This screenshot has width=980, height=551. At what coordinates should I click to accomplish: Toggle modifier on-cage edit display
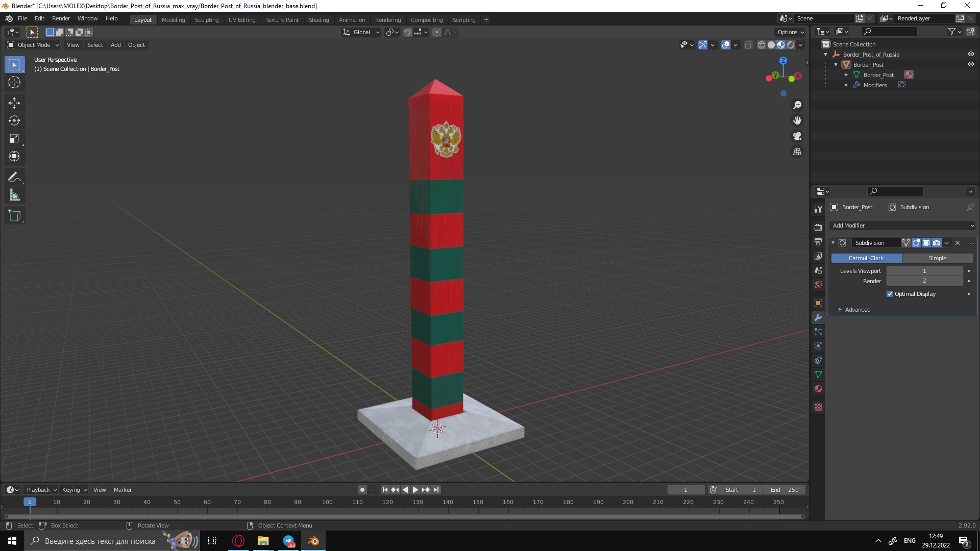coord(906,243)
